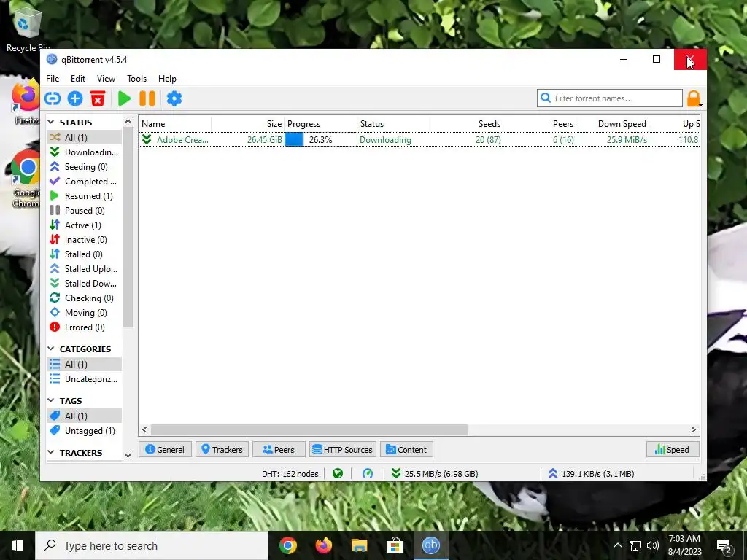Click the orange lock UI icon

pos(694,98)
